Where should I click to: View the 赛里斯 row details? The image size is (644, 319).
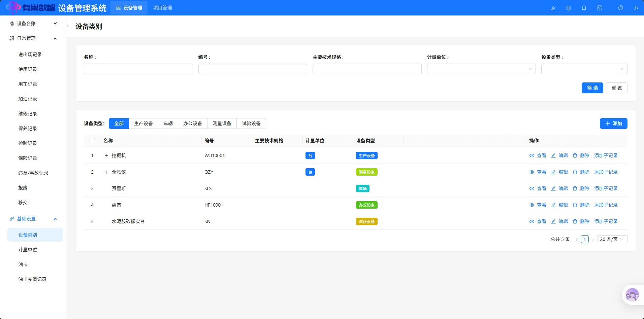(x=538, y=188)
